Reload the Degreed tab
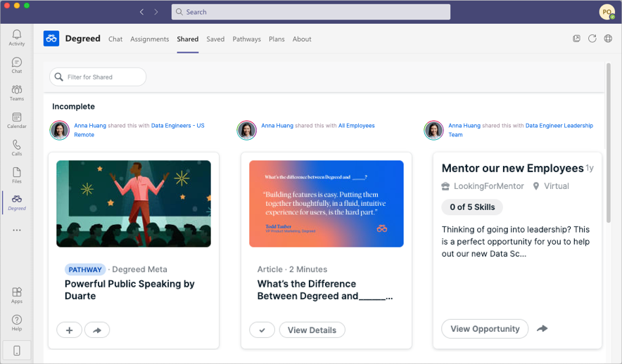Screen dimensions: 622x364 tap(592, 39)
